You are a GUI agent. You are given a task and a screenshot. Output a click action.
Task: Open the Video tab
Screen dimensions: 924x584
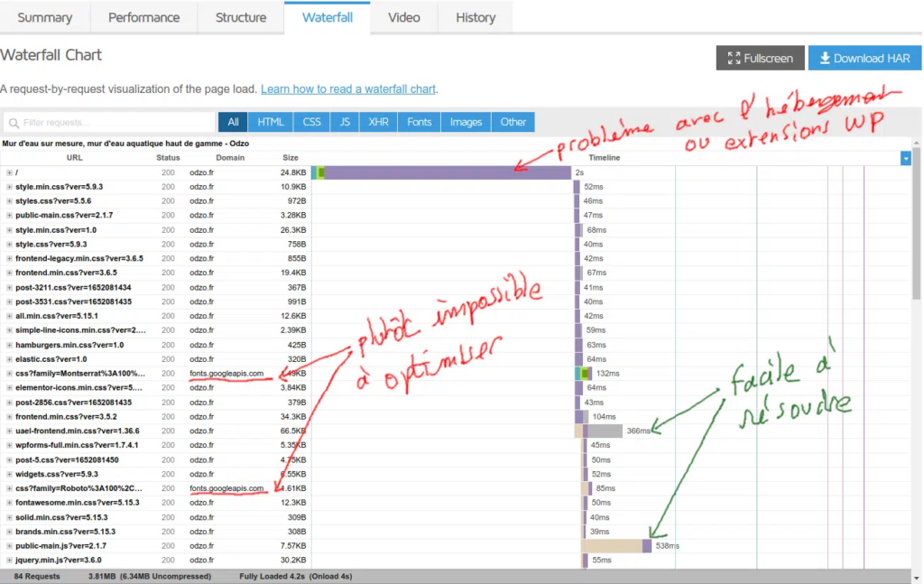pos(403,16)
